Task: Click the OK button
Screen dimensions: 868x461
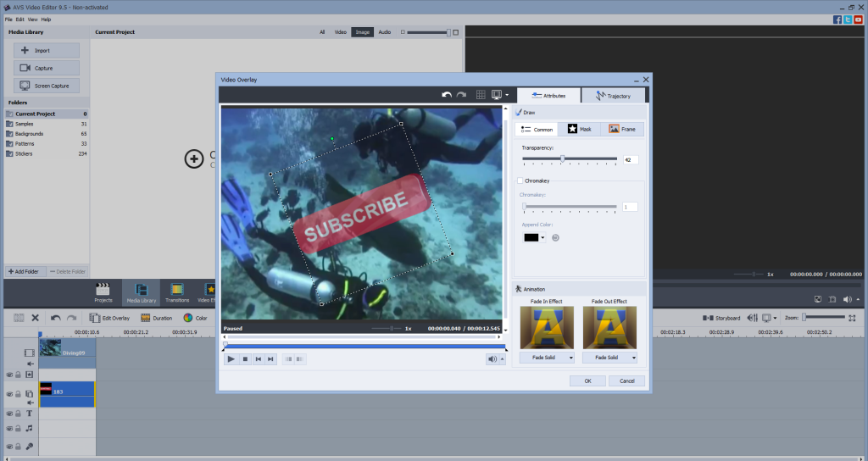Action: point(587,381)
